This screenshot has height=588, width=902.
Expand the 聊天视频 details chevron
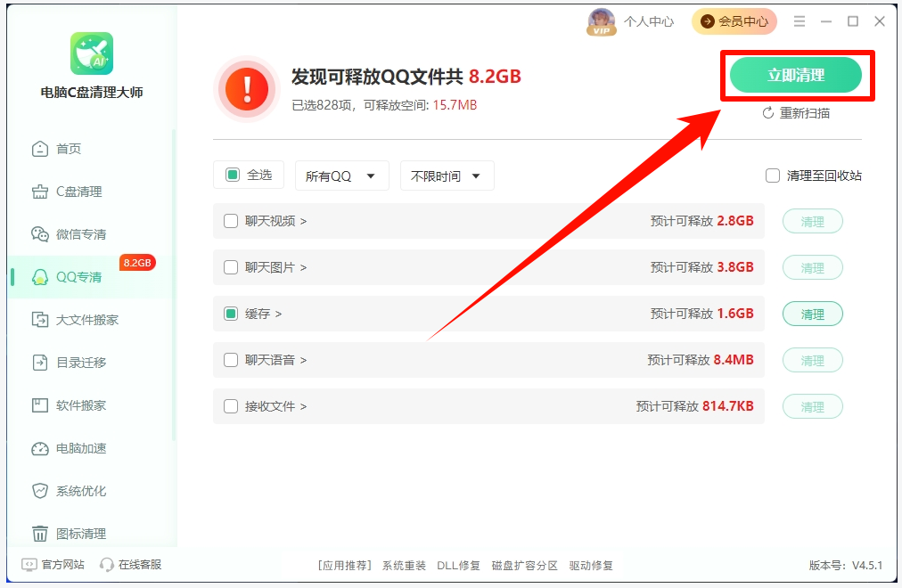pyautogui.click(x=303, y=221)
